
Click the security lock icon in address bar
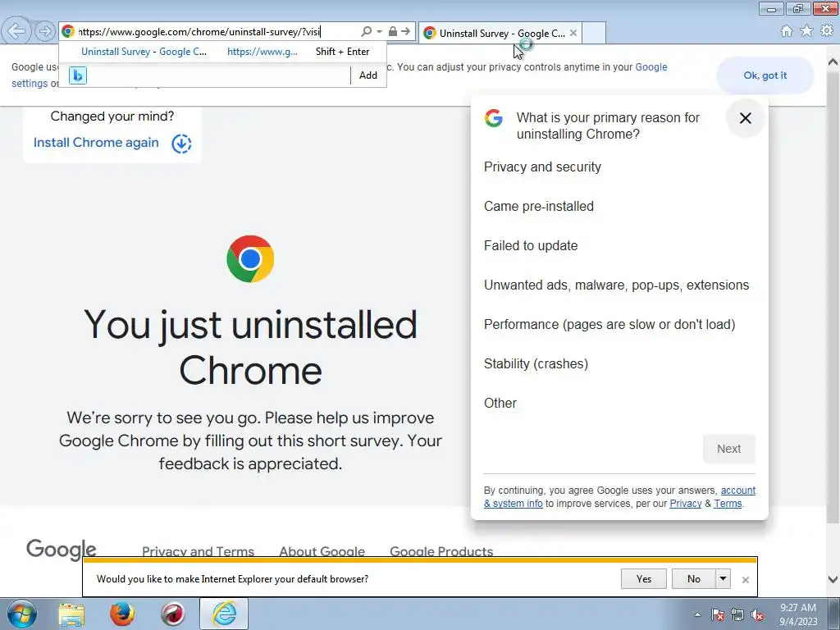coord(393,32)
